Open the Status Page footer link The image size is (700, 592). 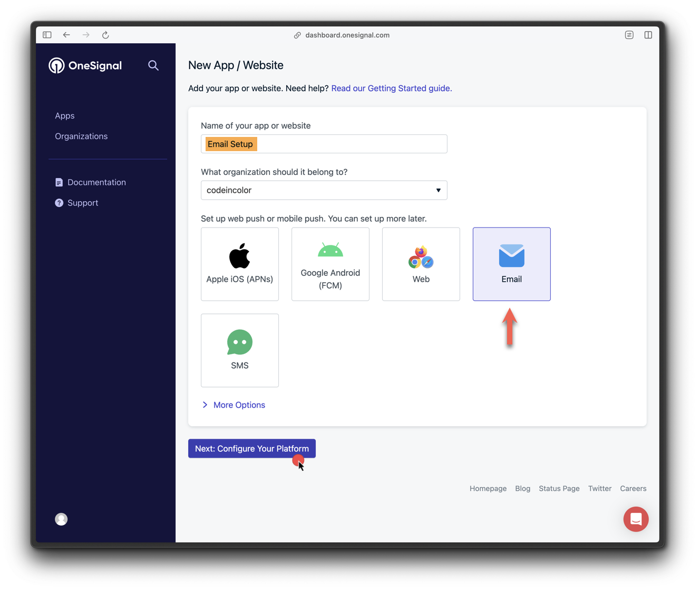point(559,489)
